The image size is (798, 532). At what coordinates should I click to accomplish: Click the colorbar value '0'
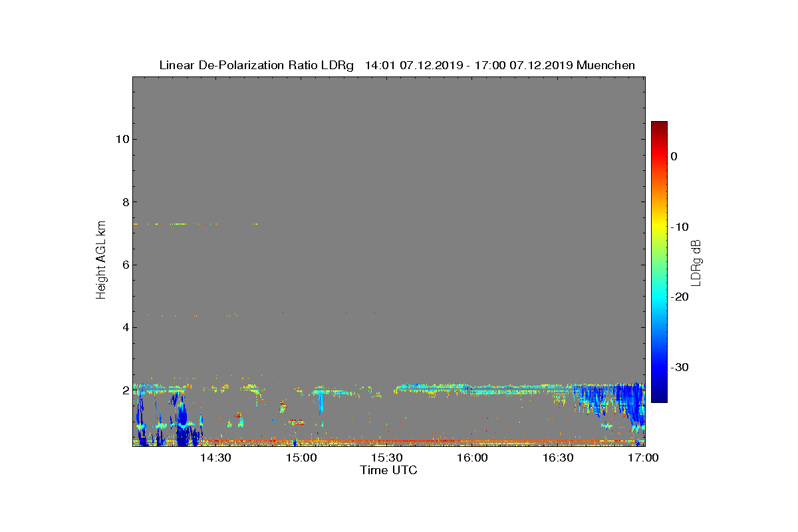pyautogui.click(x=674, y=156)
